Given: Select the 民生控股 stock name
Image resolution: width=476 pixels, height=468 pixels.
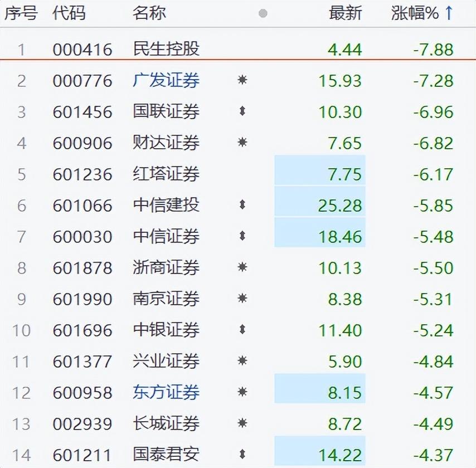Looking at the screenshot, I should [x=166, y=49].
